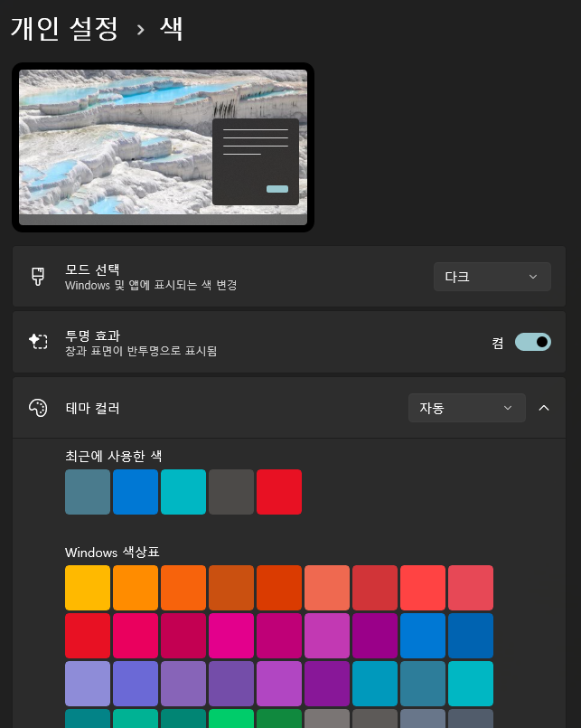Select the fifth top-row swatch, deep red-orange
Viewport: 581px width, 728px height.
279,588
